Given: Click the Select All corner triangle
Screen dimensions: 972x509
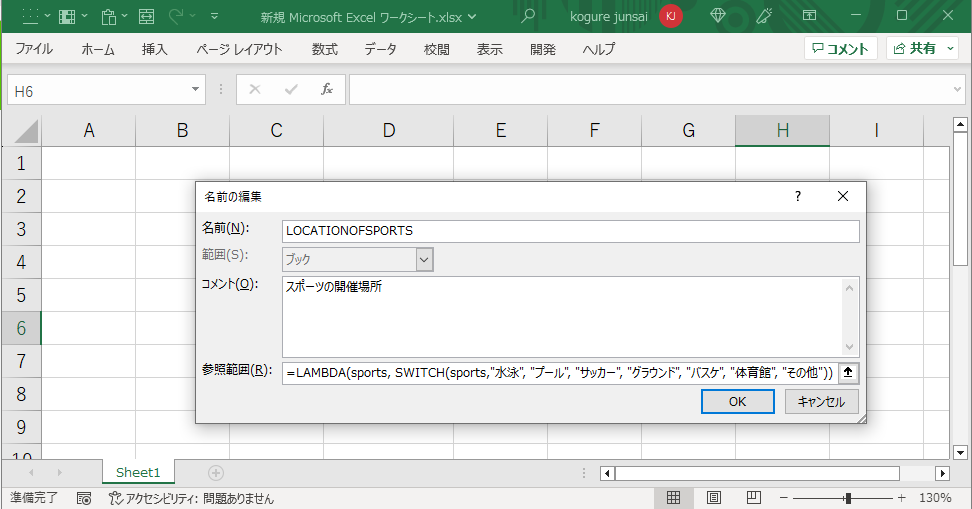Looking at the screenshot, I should tap(25, 131).
